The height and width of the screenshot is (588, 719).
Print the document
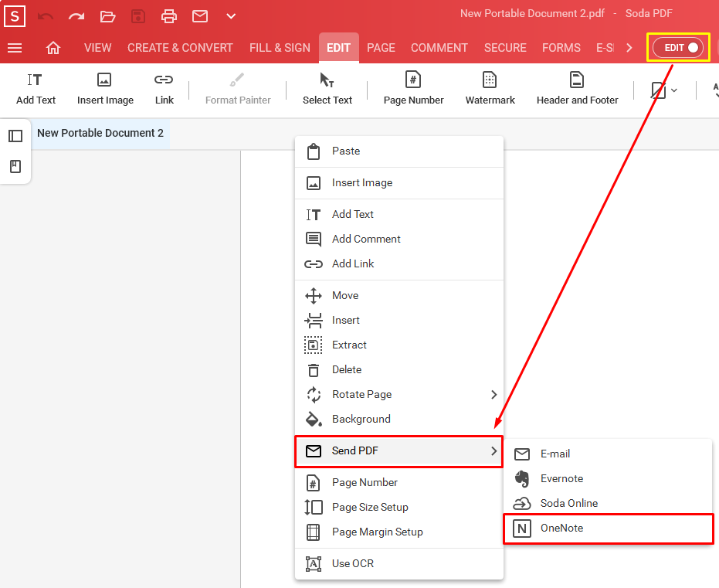168,17
